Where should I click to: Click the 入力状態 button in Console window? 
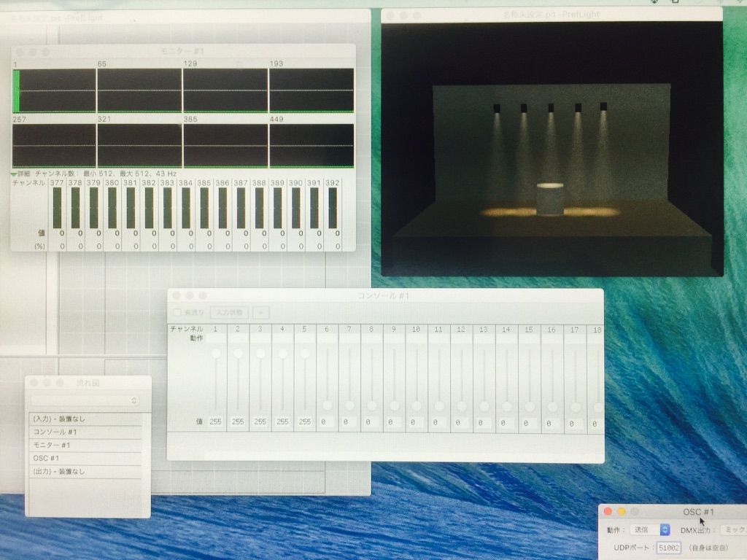coord(229,312)
